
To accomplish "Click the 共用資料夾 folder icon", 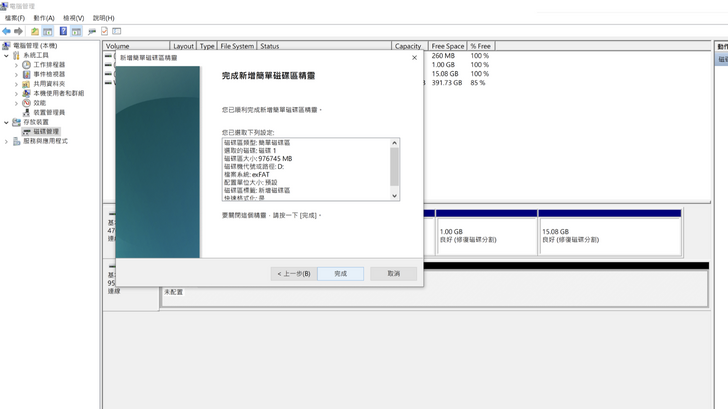I will 26,84.
